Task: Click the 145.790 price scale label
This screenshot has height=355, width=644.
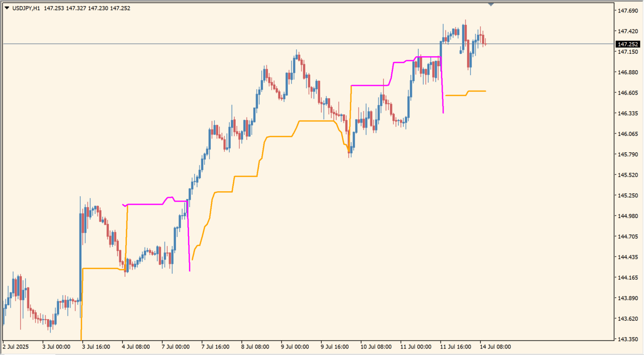Action: pos(628,154)
